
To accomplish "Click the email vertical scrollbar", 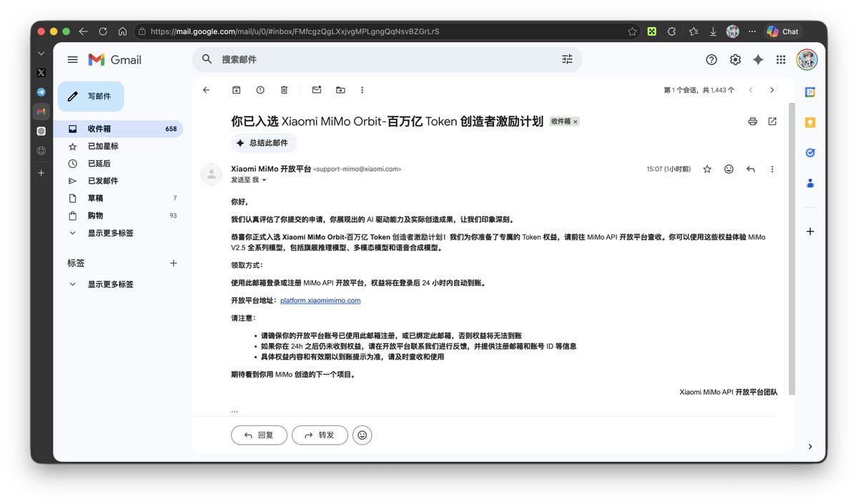I will pos(792,250).
